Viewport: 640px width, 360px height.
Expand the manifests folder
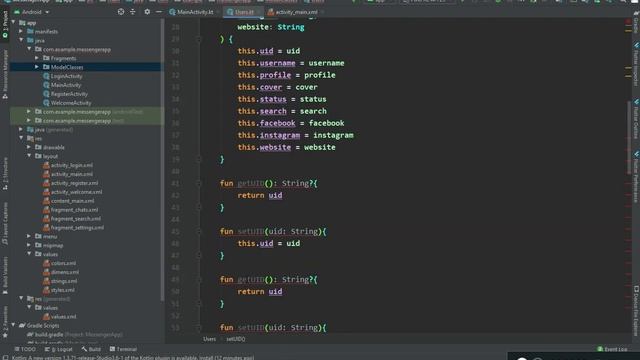click(x=21, y=31)
